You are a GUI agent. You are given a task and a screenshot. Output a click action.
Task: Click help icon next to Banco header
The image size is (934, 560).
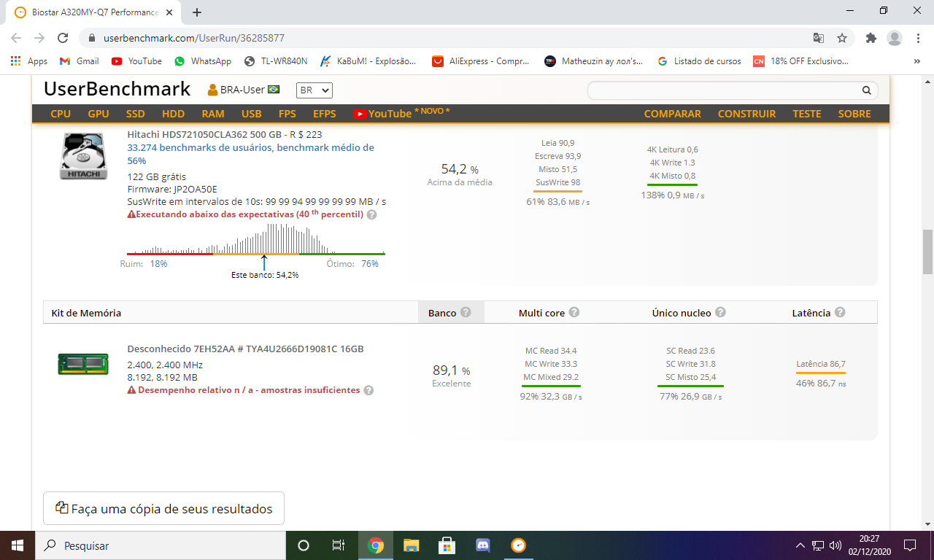point(466,312)
